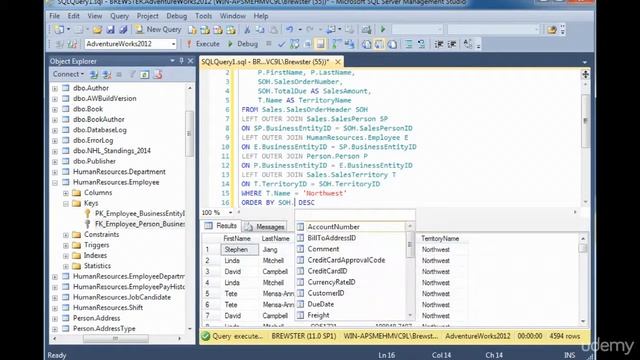
Task: Click the Open File folder icon
Action: 97,29
